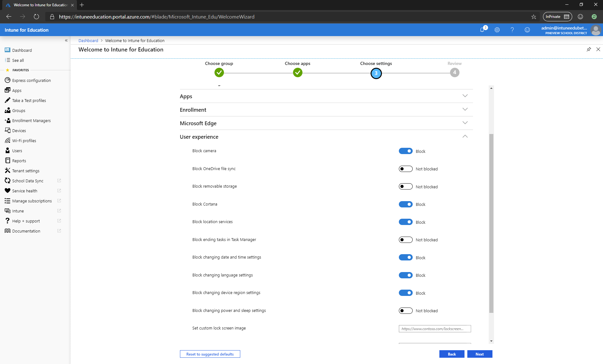Disable Block location services toggle
The width and height of the screenshot is (603, 364).
coord(405,222)
